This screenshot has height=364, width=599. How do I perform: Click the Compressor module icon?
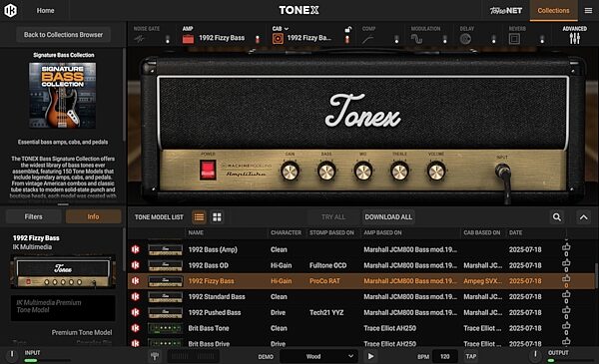click(x=367, y=39)
